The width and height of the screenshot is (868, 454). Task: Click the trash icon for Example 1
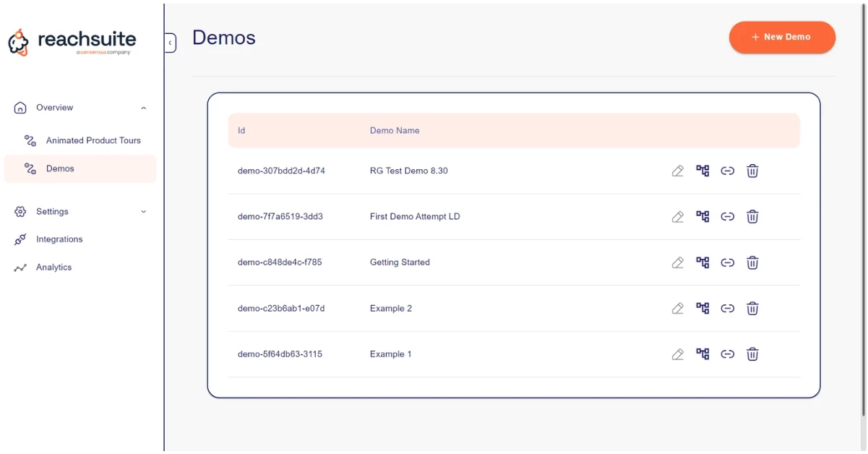coord(752,354)
